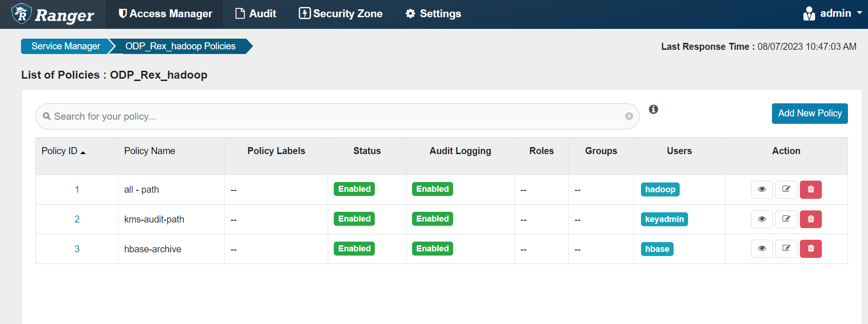Delete the all - path policy
Viewport: 868px width, 324px height.
[811, 189]
